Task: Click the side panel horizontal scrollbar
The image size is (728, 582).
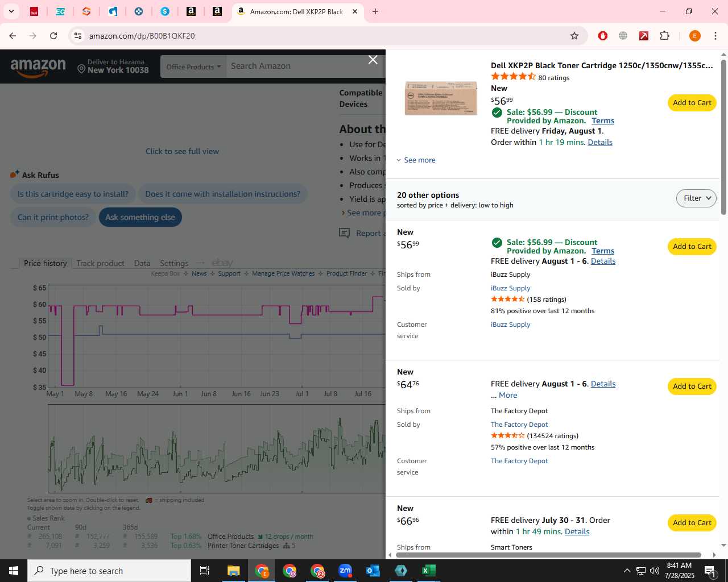Action: (x=548, y=555)
